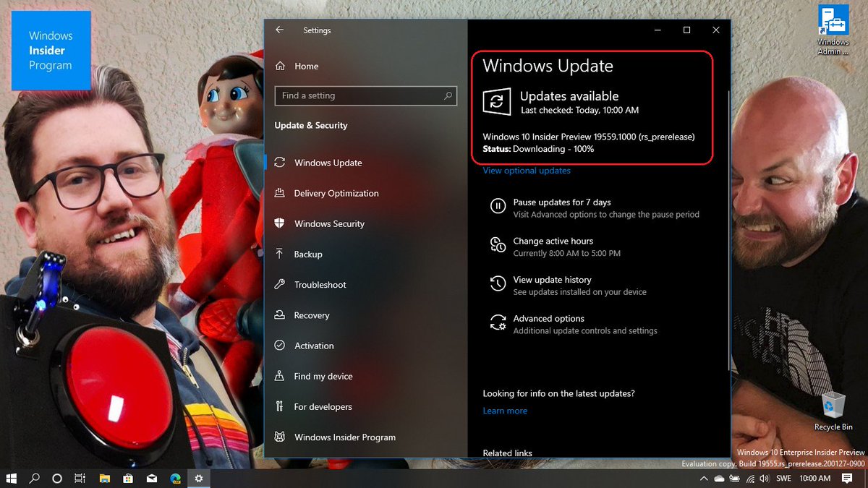This screenshot has height=488, width=868.
Task: Go back using the Settings back arrow
Action: click(x=279, y=30)
